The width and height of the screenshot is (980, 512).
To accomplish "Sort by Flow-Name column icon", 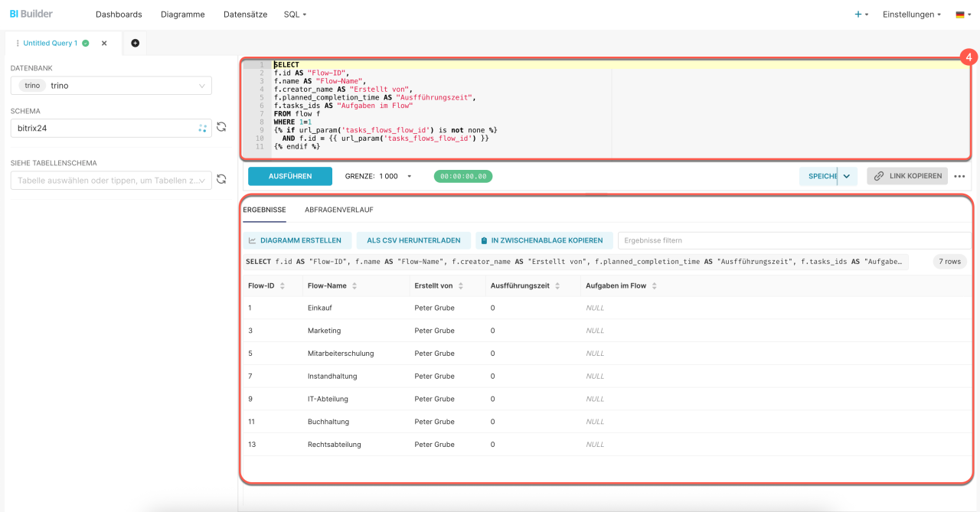I will (354, 285).
